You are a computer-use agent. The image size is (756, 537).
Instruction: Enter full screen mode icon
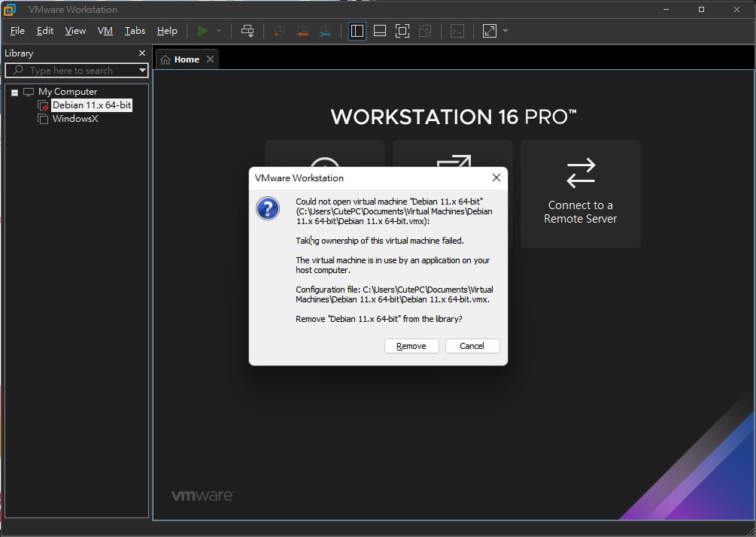[402, 31]
